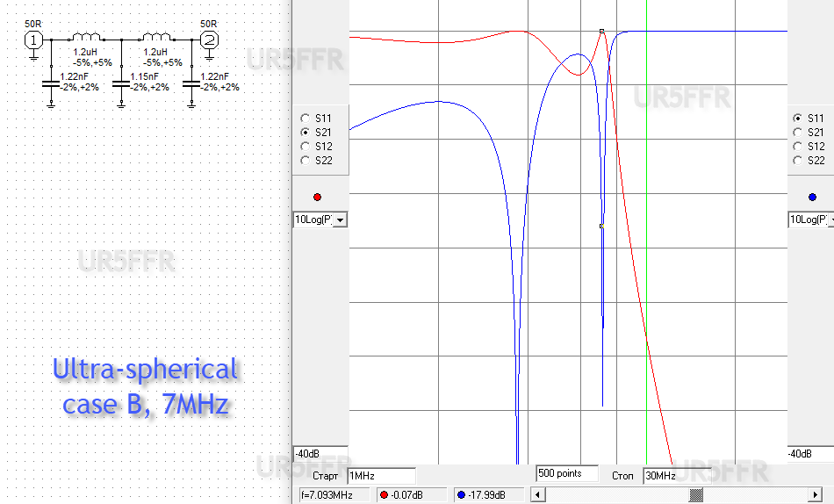The image size is (834, 504).
Task: Click the blue trace color dot
Action: (x=812, y=197)
